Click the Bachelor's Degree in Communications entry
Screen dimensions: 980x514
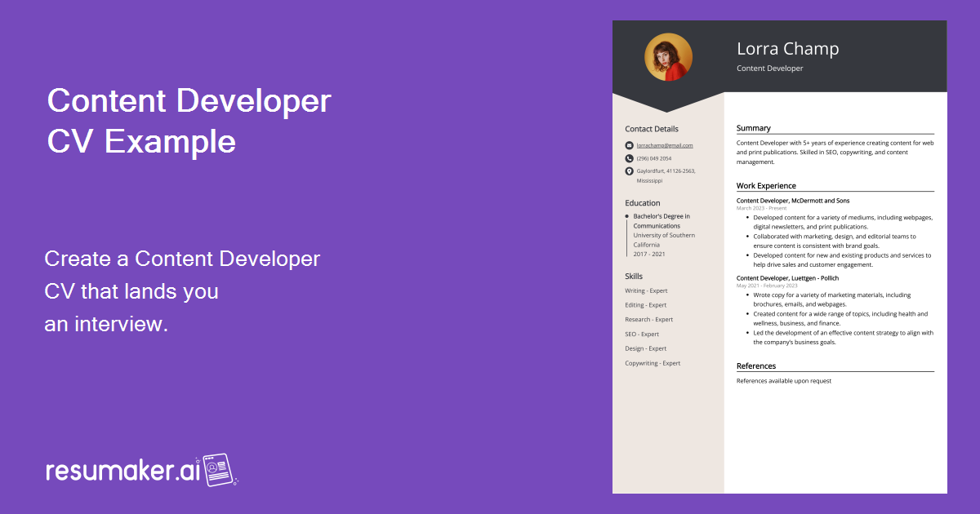pos(661,221)
